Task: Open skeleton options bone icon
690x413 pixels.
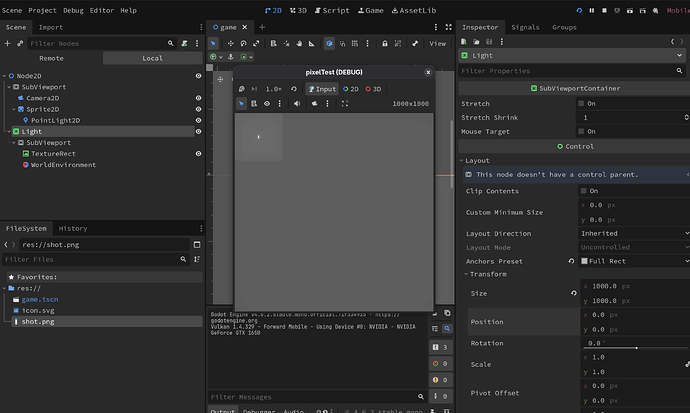Action: [x=415, y=44]
